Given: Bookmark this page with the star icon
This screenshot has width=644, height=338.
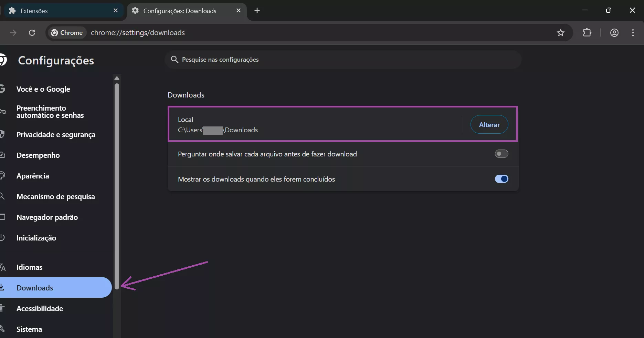Looking at the screenshot, I should point(561,33).
